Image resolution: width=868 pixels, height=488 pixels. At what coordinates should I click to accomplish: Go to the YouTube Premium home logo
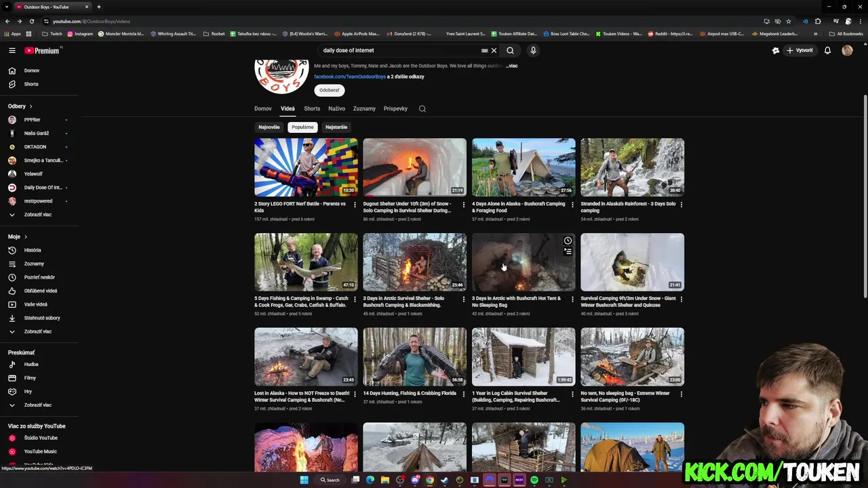tap(42, 50)
